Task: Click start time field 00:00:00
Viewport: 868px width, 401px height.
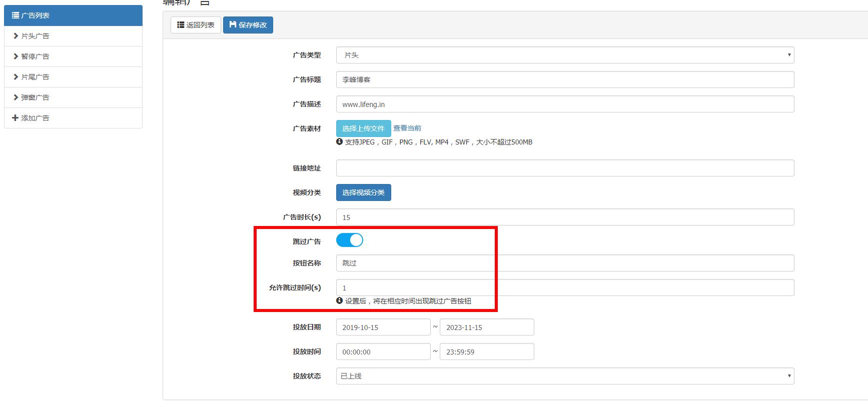Action: point(383,351)
